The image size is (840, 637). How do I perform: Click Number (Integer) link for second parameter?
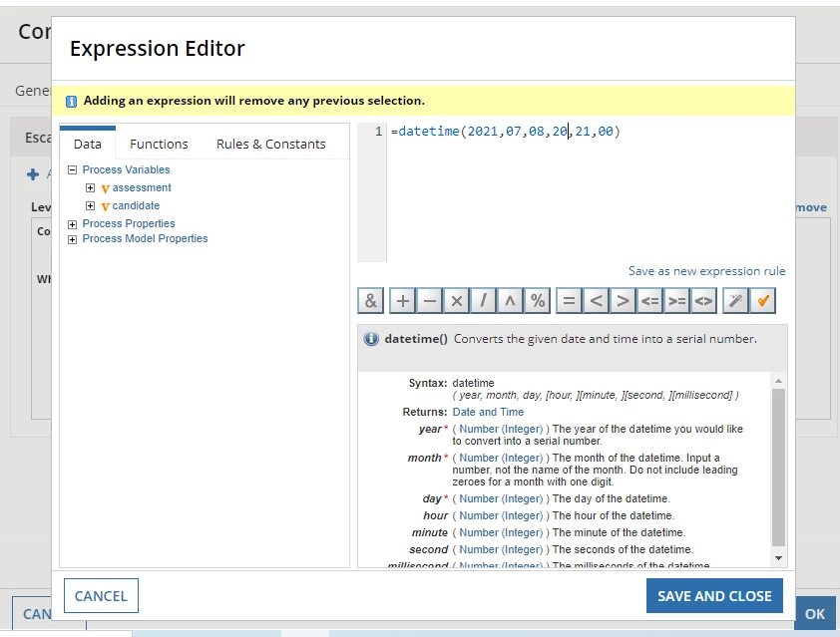coord(501,549)
